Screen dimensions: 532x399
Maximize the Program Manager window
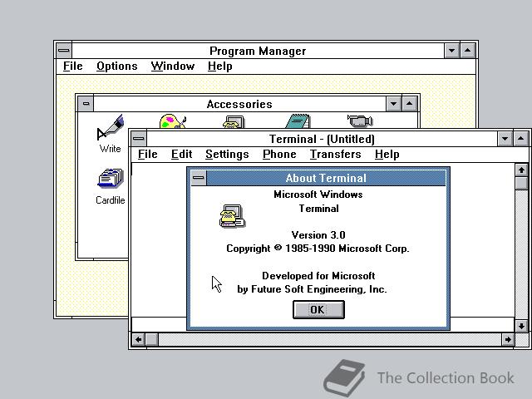[467, 51]
